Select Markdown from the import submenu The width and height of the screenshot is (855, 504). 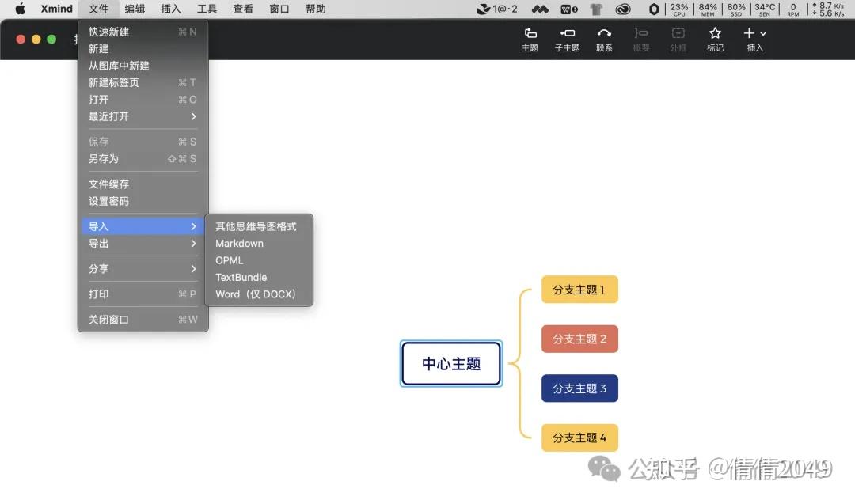(239, 243)
